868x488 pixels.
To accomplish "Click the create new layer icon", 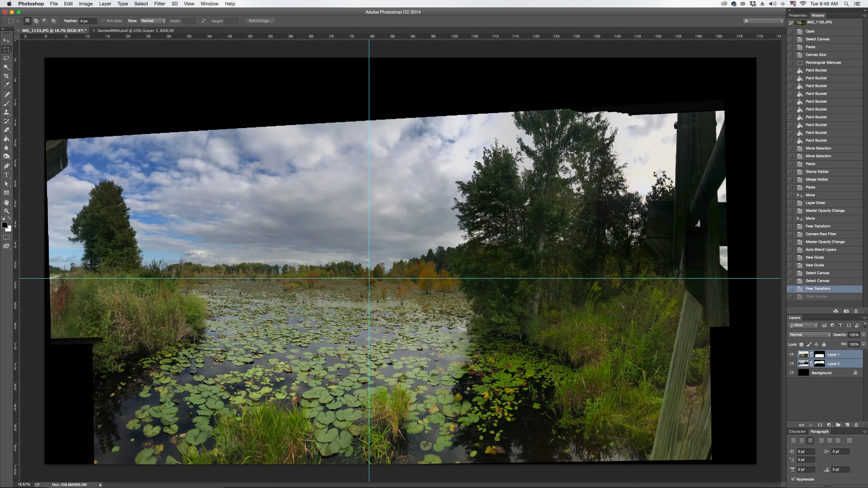I will click(x=847, y=425).
